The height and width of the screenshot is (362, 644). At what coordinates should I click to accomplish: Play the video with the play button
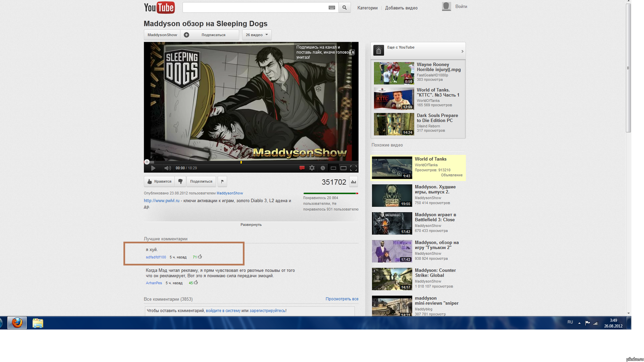(x=153, y=168)
